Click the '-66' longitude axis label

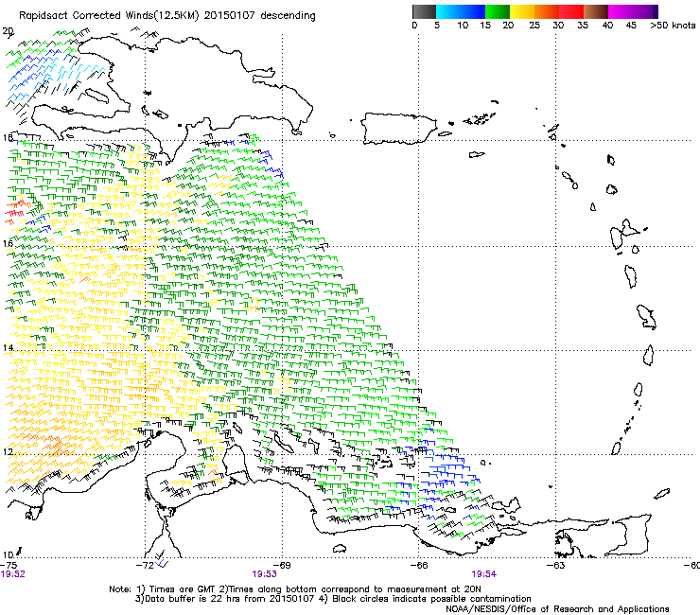419,565
